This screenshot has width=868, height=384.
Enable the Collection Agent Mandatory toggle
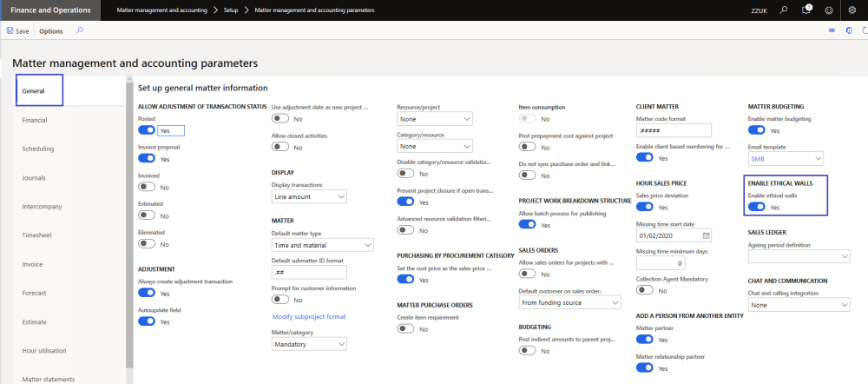(x=645, y=290)
